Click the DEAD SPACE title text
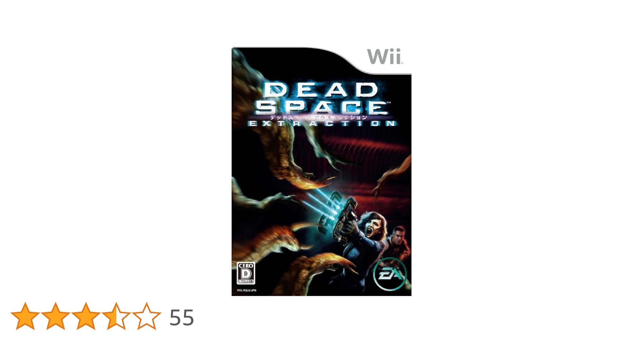 [x=321, y=99]
